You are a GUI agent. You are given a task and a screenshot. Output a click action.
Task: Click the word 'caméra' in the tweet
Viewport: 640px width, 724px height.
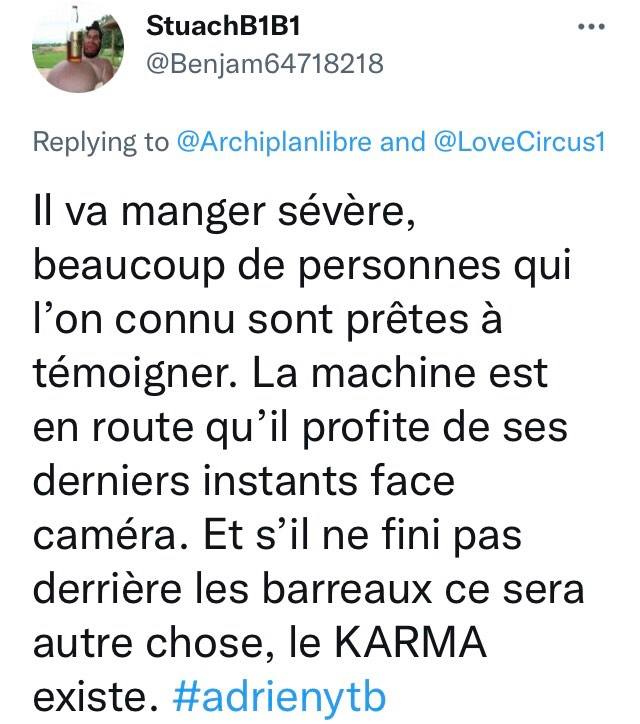point(110,536)
